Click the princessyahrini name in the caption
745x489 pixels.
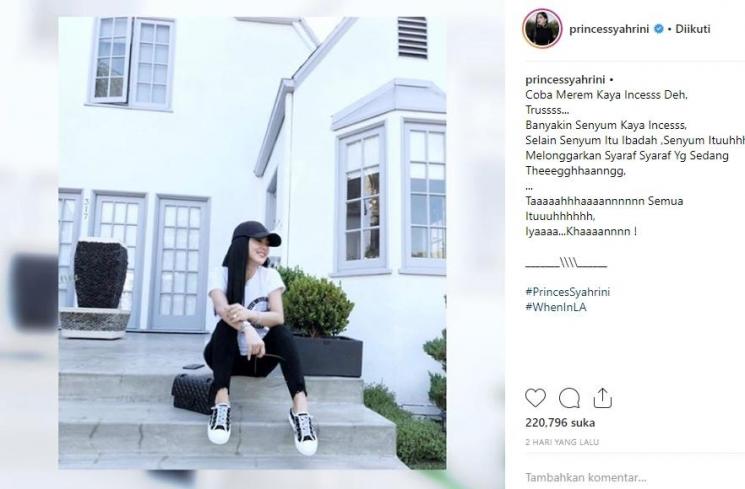(565, 80)
